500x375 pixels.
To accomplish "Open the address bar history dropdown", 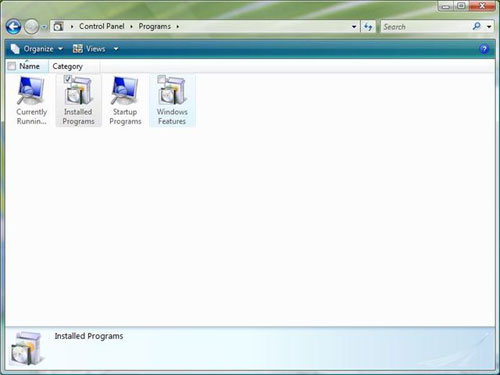I will [x=354, y=27].
